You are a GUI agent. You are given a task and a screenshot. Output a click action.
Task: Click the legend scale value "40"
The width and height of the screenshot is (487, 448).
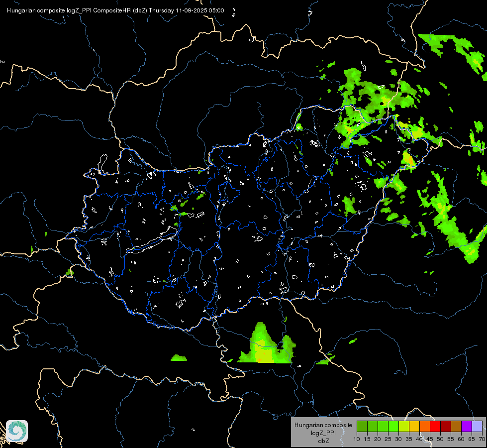pos(419,439)
